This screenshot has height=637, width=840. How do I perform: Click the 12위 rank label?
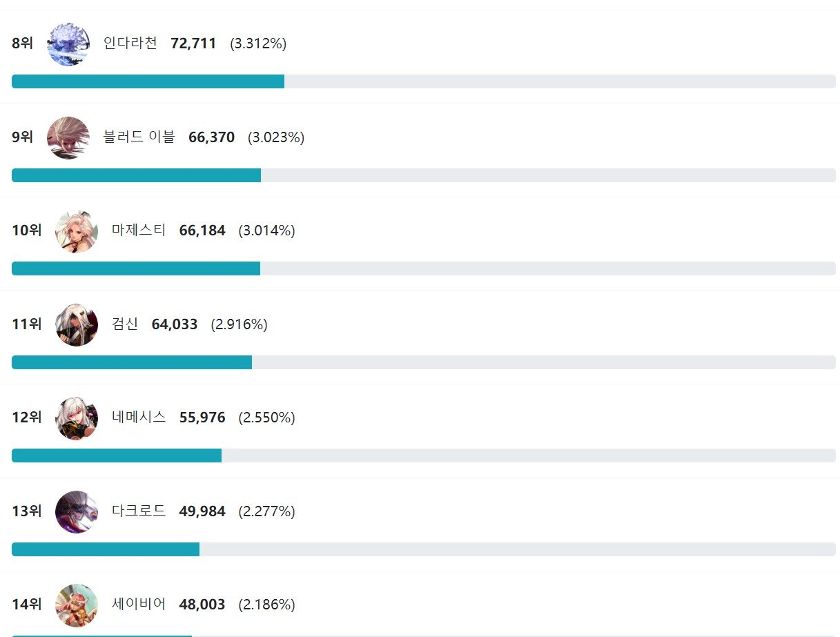[27, 418]
